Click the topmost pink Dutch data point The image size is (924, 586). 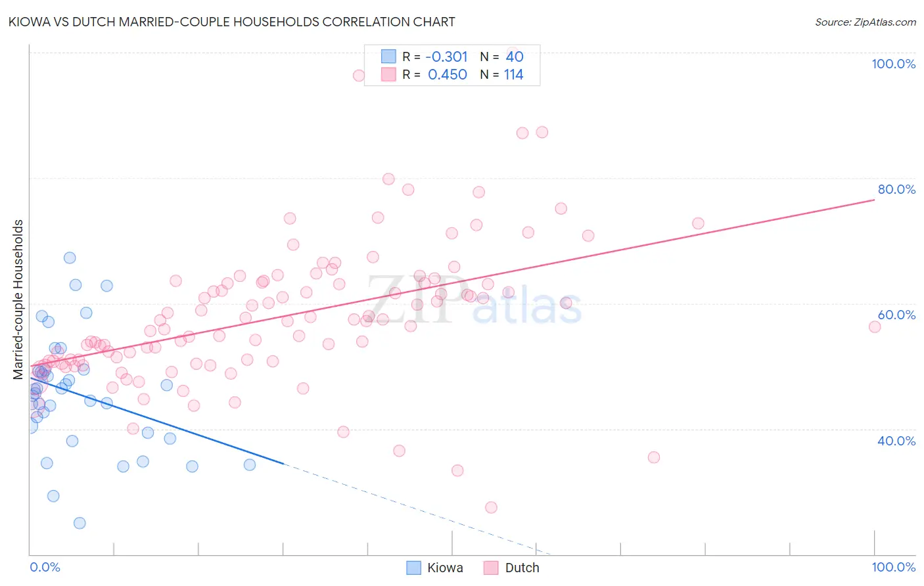(359, 76)
